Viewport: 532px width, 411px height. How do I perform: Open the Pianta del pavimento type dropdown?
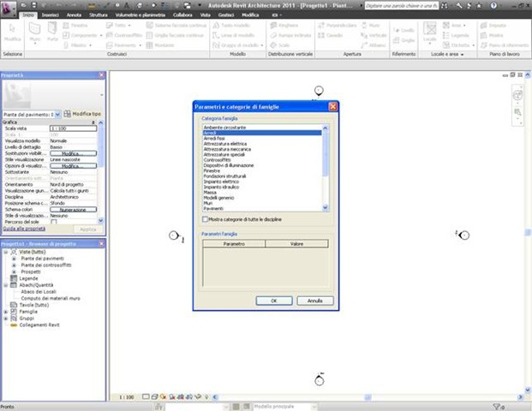click(57, 115)
